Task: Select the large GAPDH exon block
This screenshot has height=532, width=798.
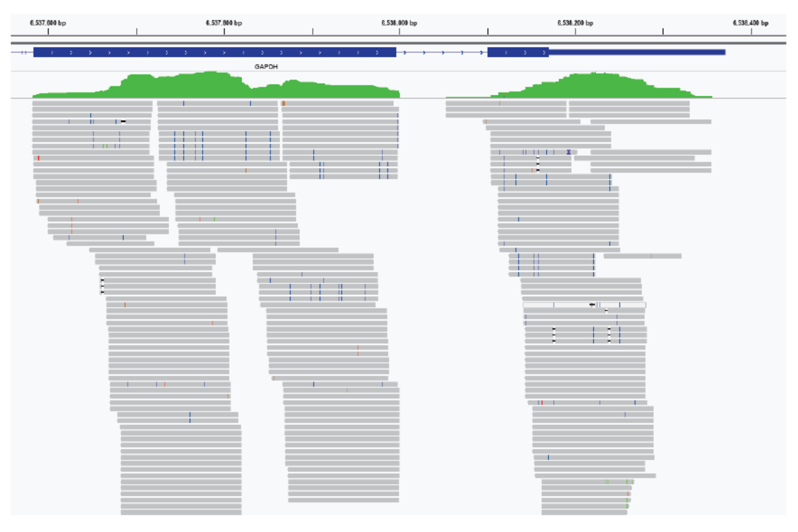Action: [x=215, y=53]
